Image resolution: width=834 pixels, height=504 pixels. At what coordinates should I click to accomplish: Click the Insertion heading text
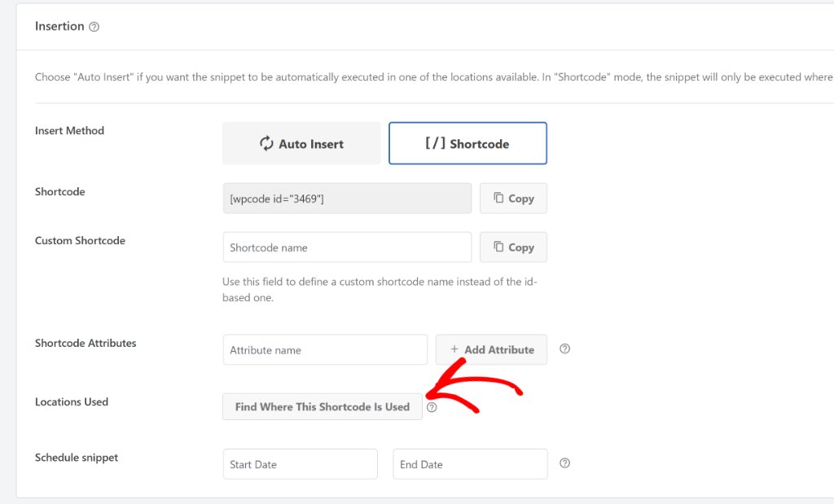coord(59,26)
